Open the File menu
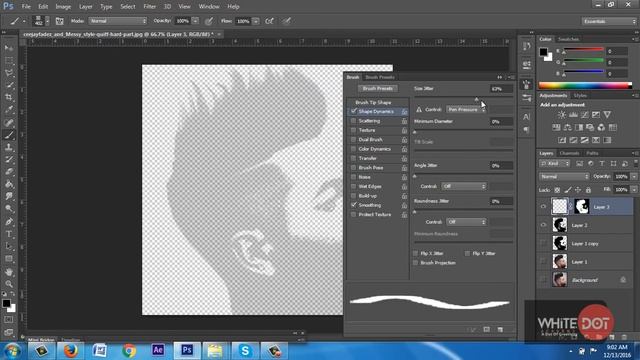The height and width of the screenshot is (360, 640). 26,7
